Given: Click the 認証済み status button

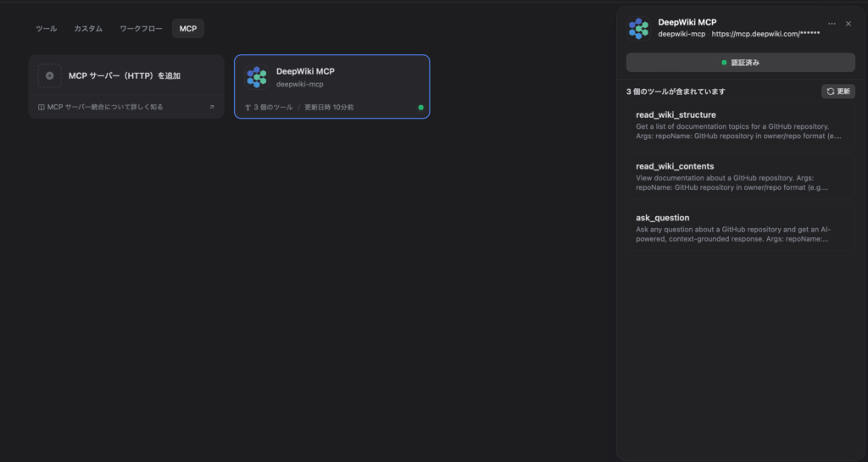Looking at the screenshot, I should 741,63.
